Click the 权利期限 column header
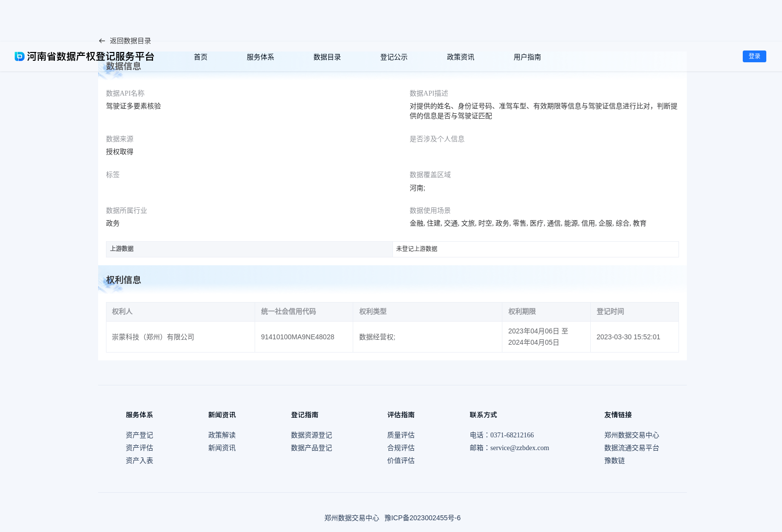Screen dimensions: 782x532 [x=547, y=312]
